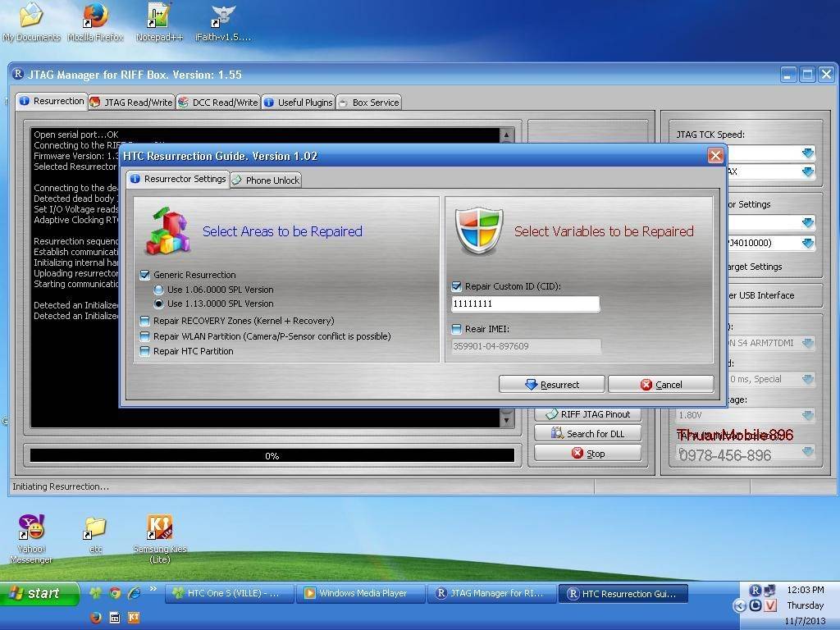Click the Cancel button

click(661, 385)
